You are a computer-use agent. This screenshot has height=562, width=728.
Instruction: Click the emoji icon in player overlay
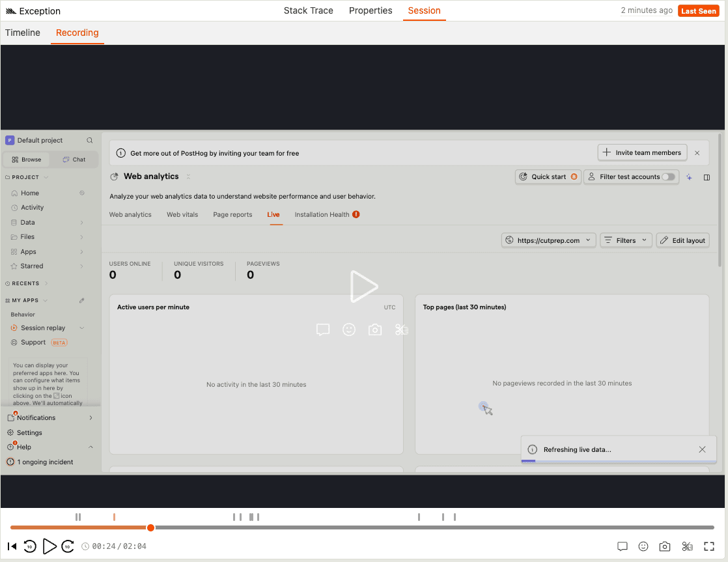point(348,330)
